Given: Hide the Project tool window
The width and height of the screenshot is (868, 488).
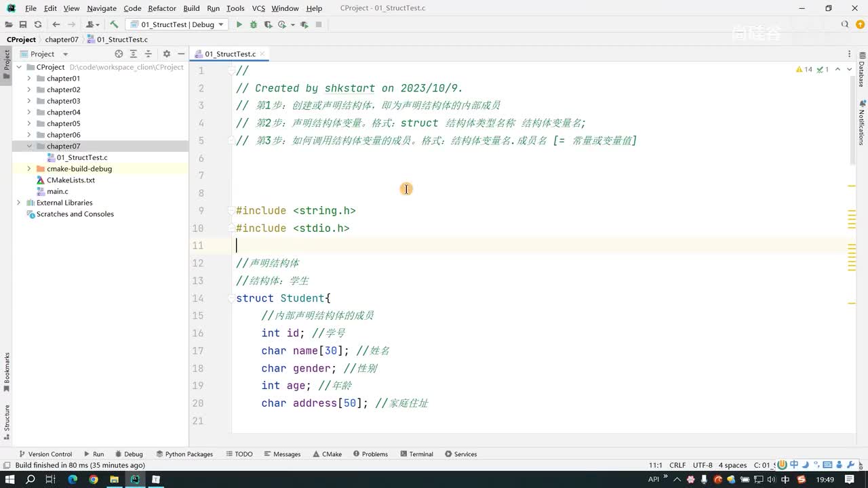Looking at the screenshot, I should [x=181, y=54].
